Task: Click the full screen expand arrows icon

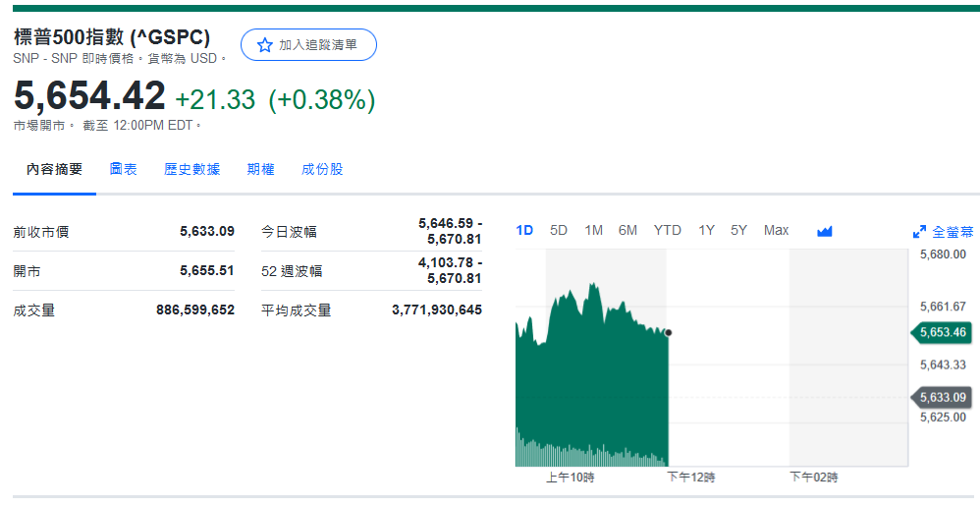Action: [x=919, y=232]
